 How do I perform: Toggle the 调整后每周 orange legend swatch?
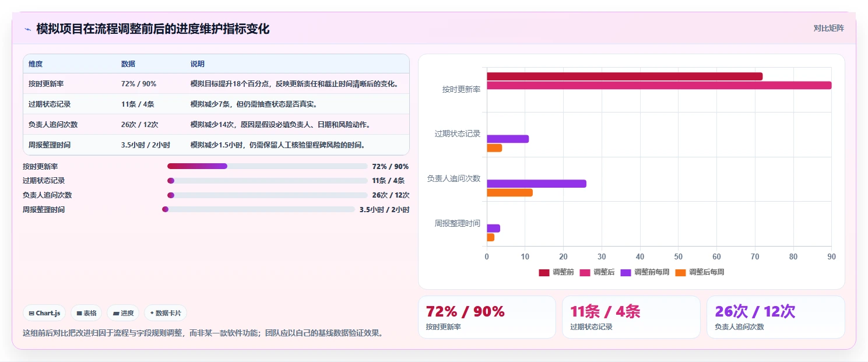680,272
